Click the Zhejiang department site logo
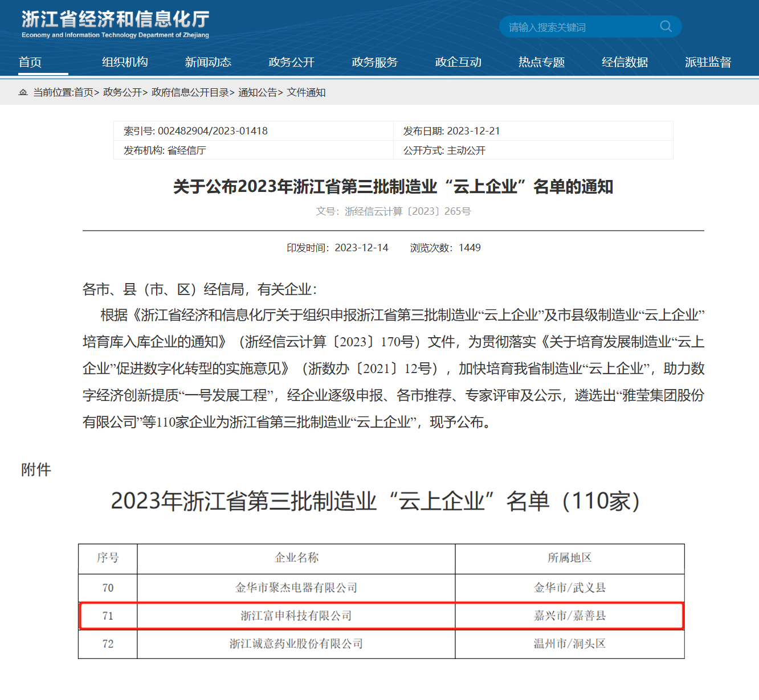Viewport: 759px width, 700px height. pos(115,24)
